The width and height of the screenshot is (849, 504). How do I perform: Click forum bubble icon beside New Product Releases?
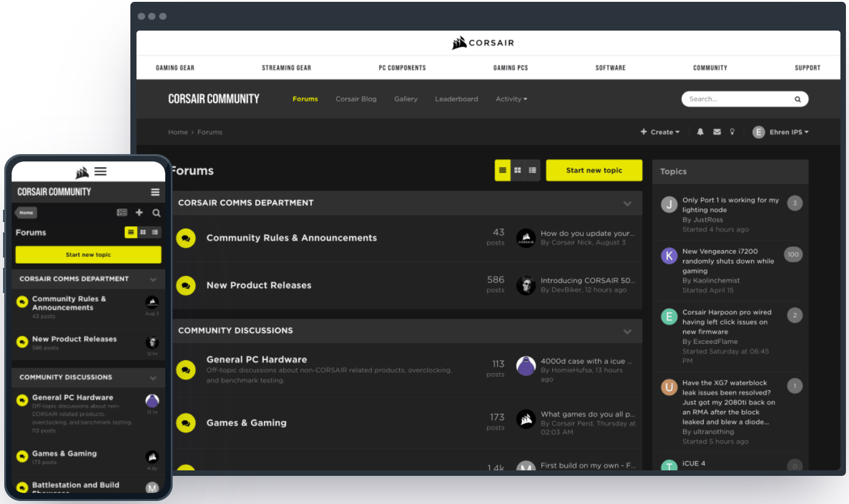tap(186, 285)
